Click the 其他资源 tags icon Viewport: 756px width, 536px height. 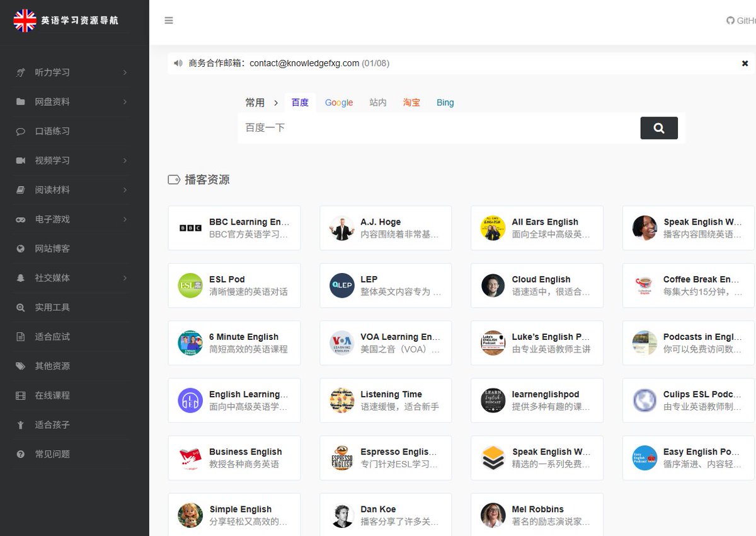tap(21, 366)
